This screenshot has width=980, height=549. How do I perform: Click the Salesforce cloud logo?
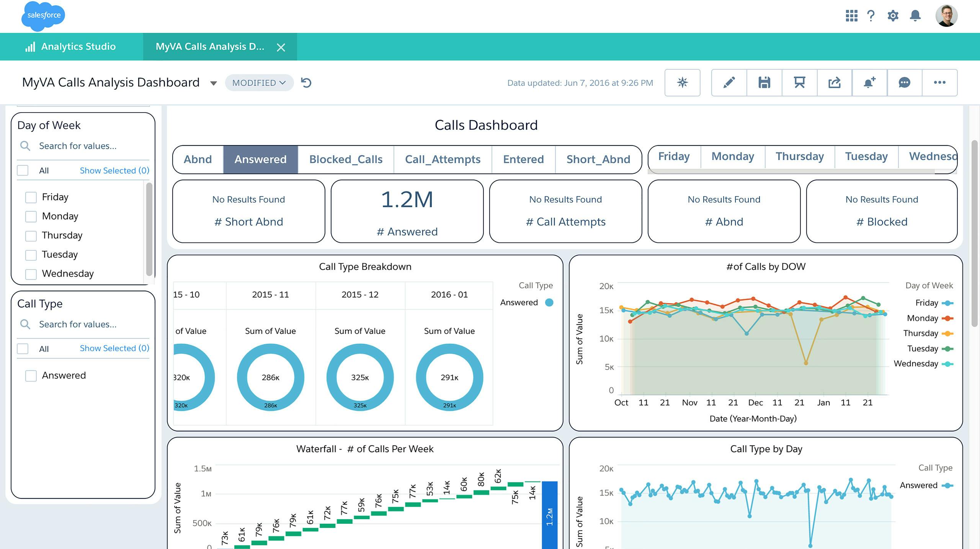43,16
